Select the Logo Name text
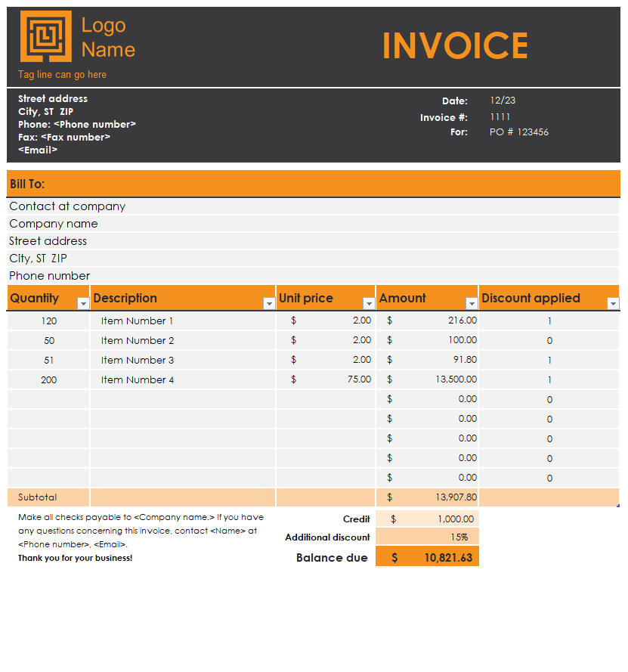The height and width of the screenshot is (672, 628). click(108, 37)
